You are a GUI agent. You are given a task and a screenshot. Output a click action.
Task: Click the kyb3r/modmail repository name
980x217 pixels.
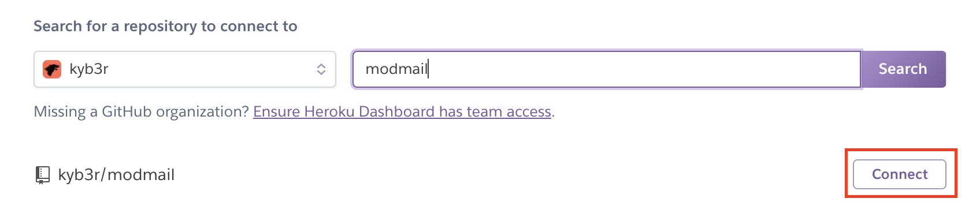click(116, 175)
